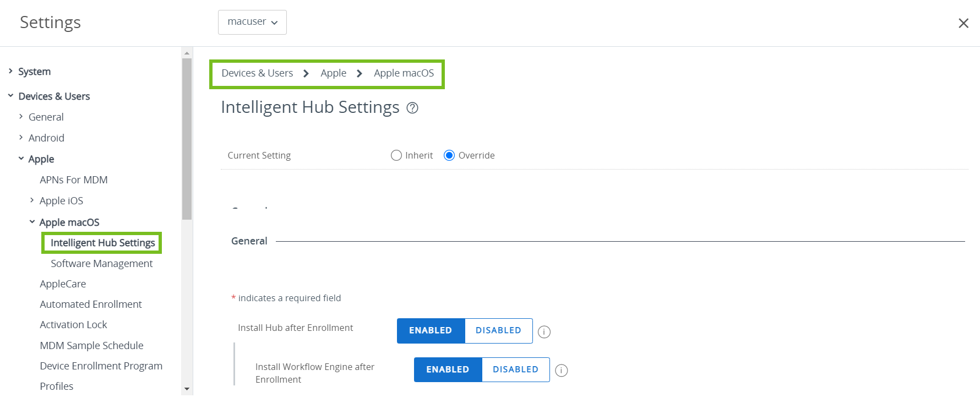This screenshot has height=419, width=980.
Task: Select the System label in sidebar
Action: coord(34,72)
